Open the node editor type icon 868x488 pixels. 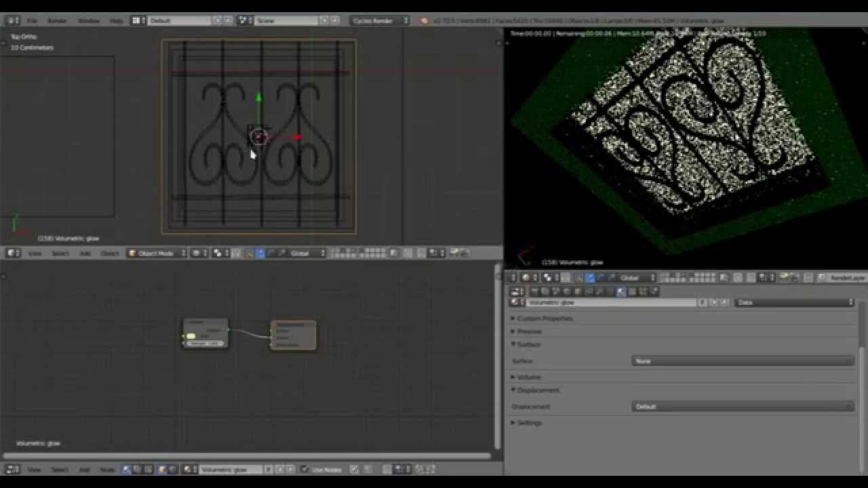[12, 469]
